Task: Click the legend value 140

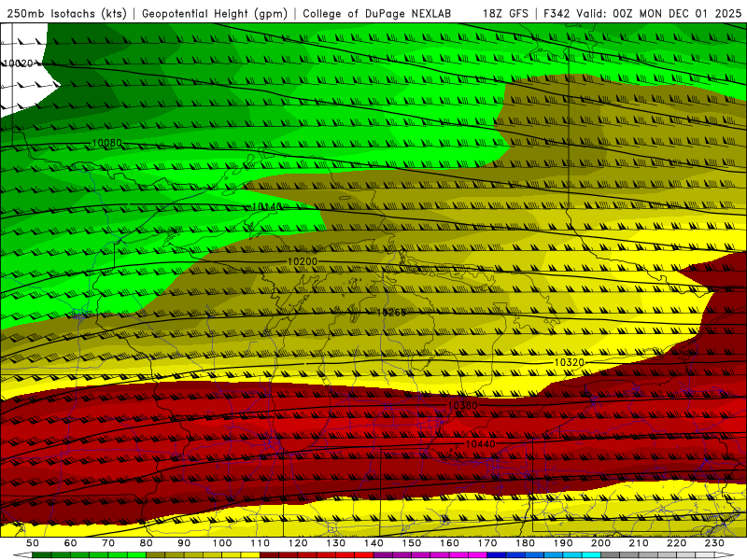Action: coord(373,543)
